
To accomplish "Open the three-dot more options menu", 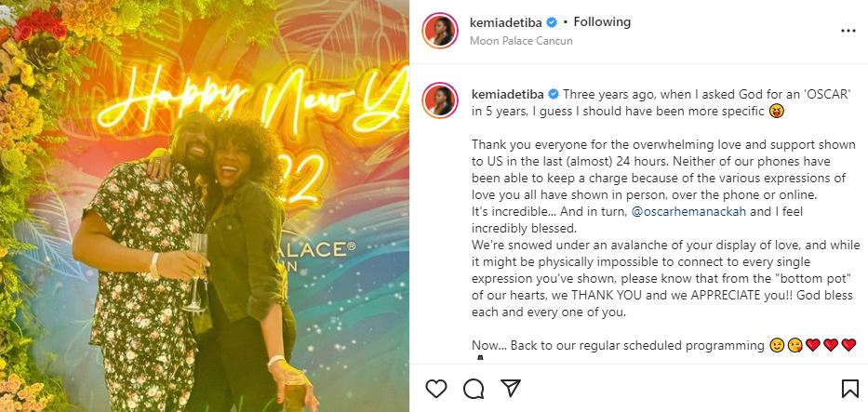I will pyautogui.click(x=848, y=31).
